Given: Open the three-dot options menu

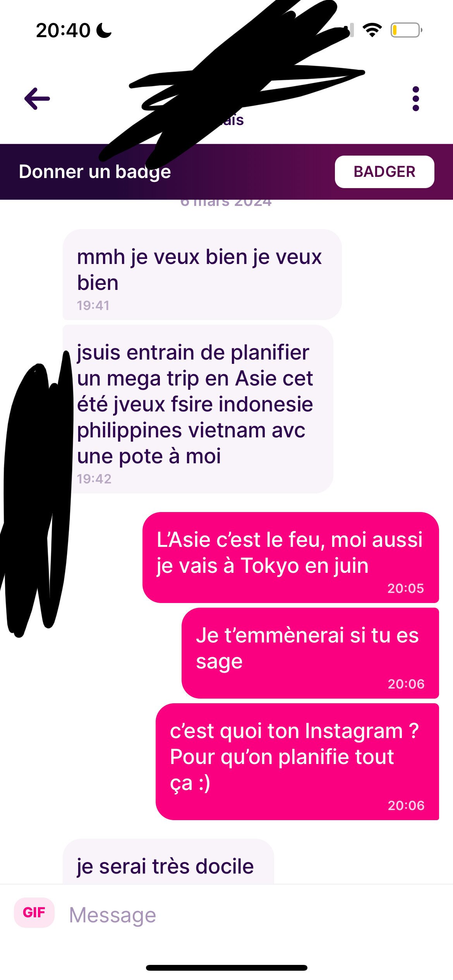Looking at the screenshot, I should (x=416, y=99).
